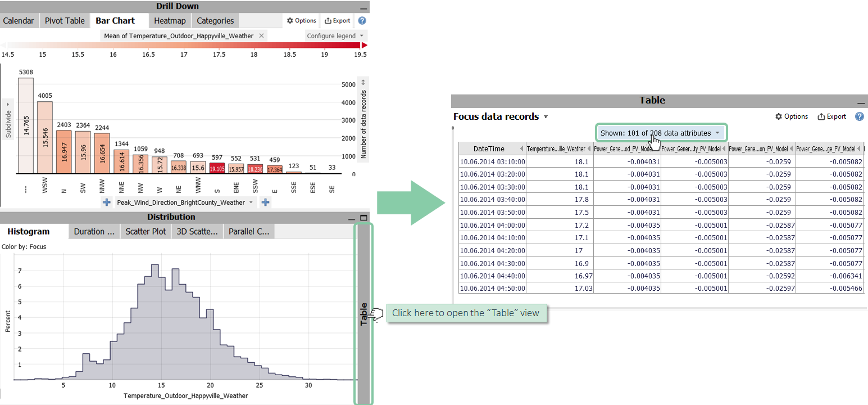The width and height of the screenshot is (868, 405).
Task: Click the 5308 count label above first bar
Action: 26,72
